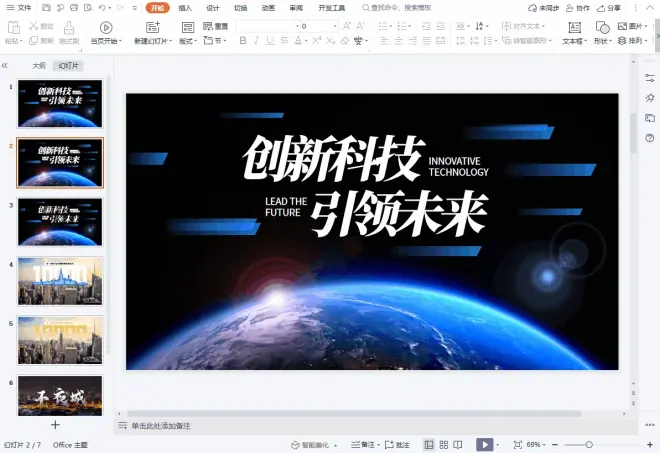Open the 对齐文本 align text dropdown
Image resolution: width=660 pixels, height=453 pixels.
[x=524, y=26]
